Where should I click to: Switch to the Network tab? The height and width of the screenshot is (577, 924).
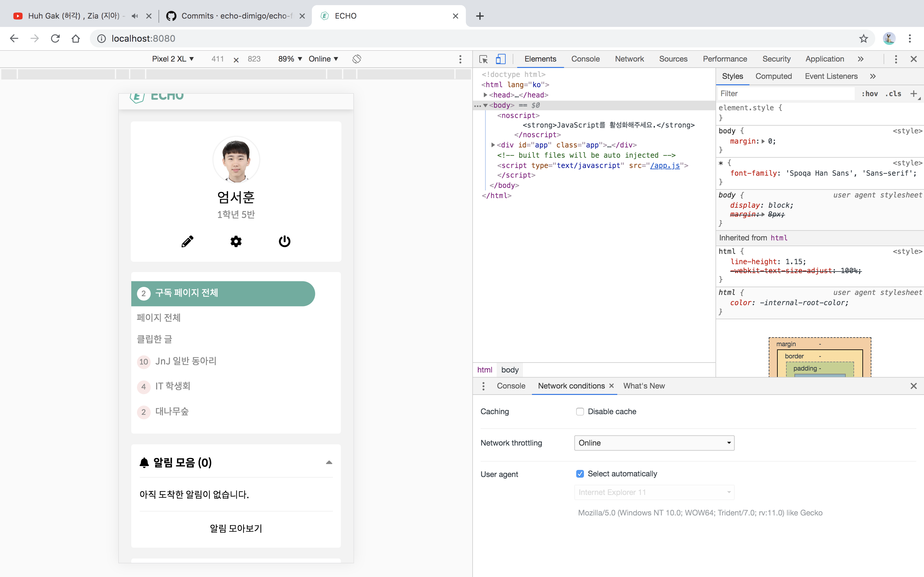[629, 59]
